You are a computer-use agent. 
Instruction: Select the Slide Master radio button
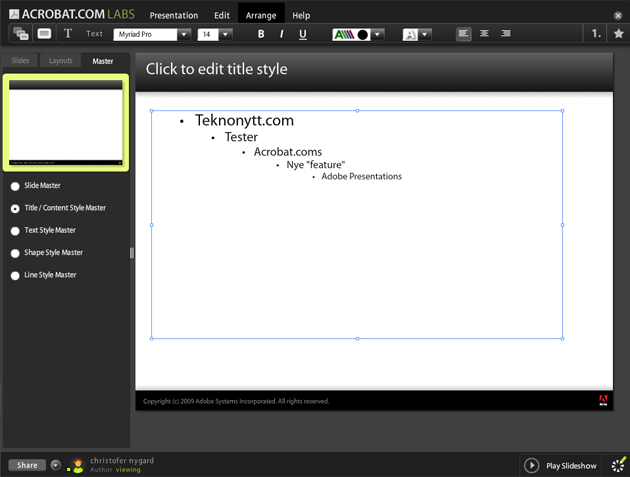(15, 186)
